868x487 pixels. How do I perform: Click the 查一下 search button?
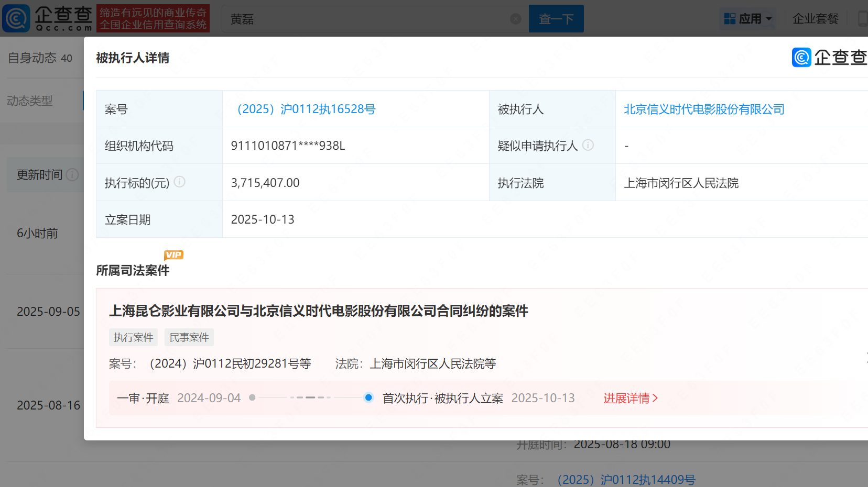point(556,19)
